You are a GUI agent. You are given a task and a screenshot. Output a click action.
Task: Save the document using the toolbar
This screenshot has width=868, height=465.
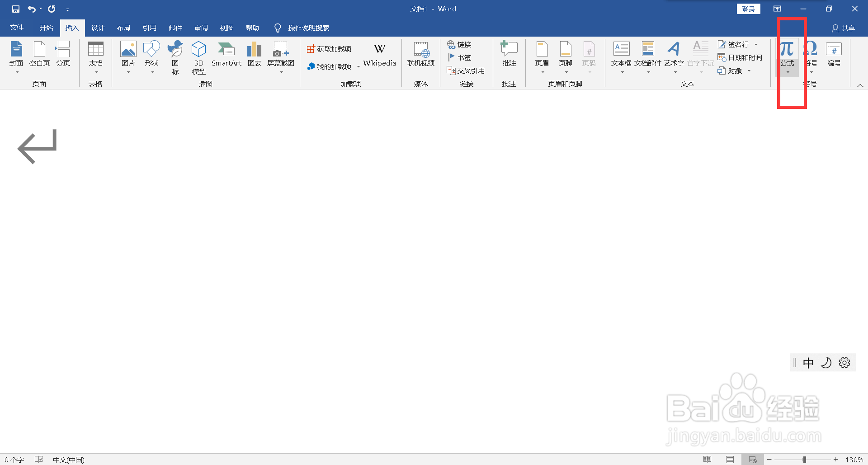click(x=16, y=9)
